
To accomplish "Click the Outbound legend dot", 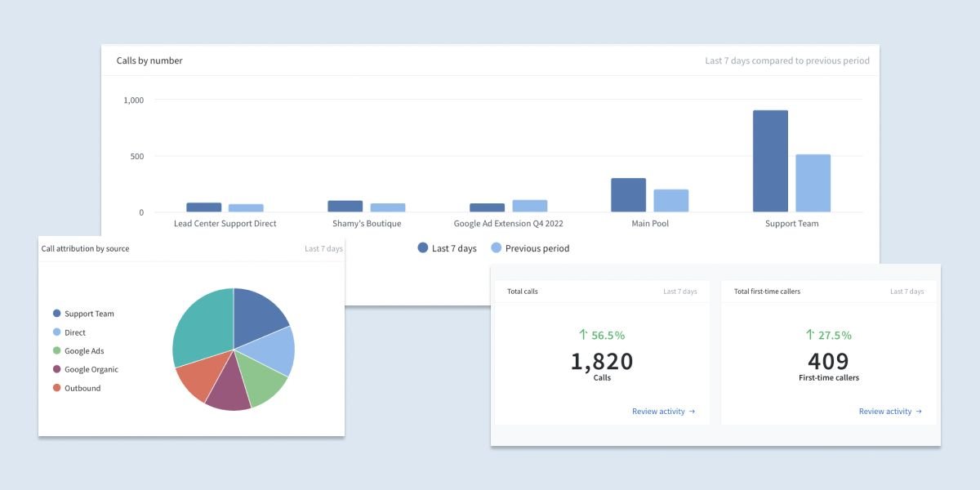I will coord(56,388).
